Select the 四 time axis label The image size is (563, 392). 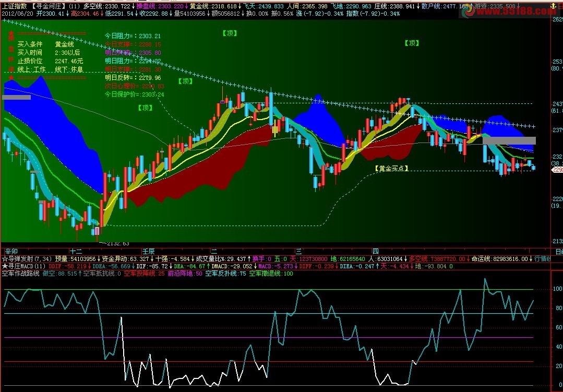click(375, 251)
